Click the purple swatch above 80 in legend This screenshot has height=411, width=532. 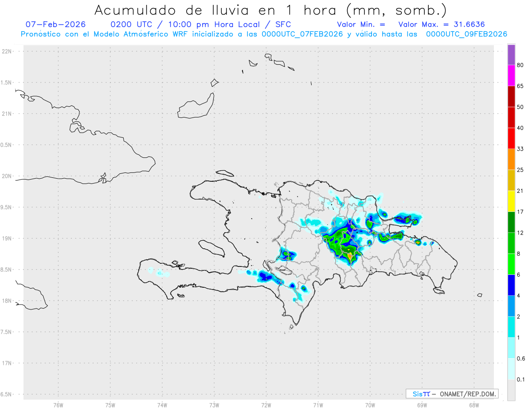pyautogui.click(x=511, y=55)
